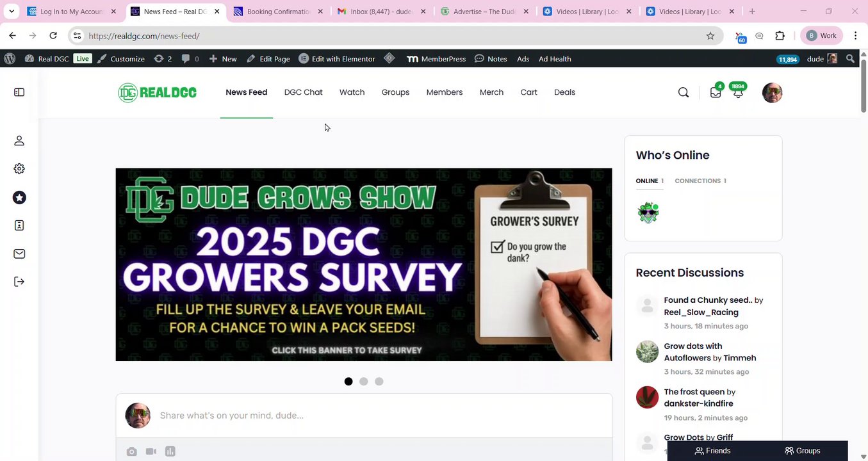The image size is (868, 461).
Task: Open the header profile avatar
Action: pos(772,92)
